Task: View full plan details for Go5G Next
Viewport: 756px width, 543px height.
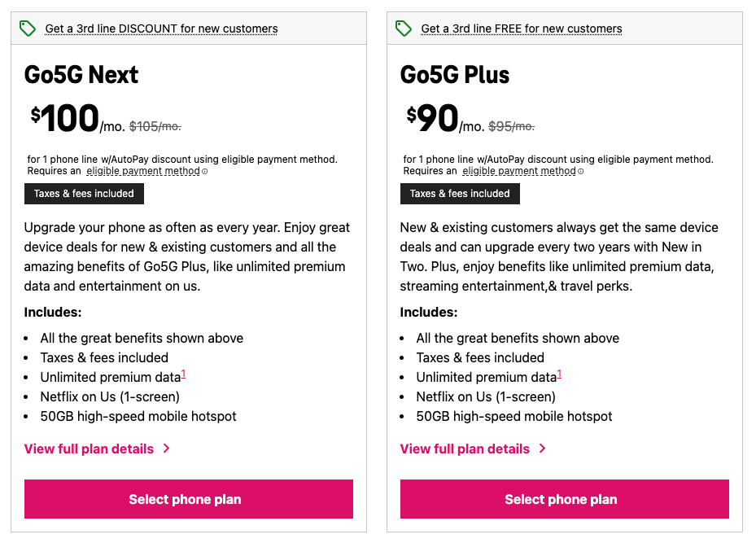Action: 89,449
